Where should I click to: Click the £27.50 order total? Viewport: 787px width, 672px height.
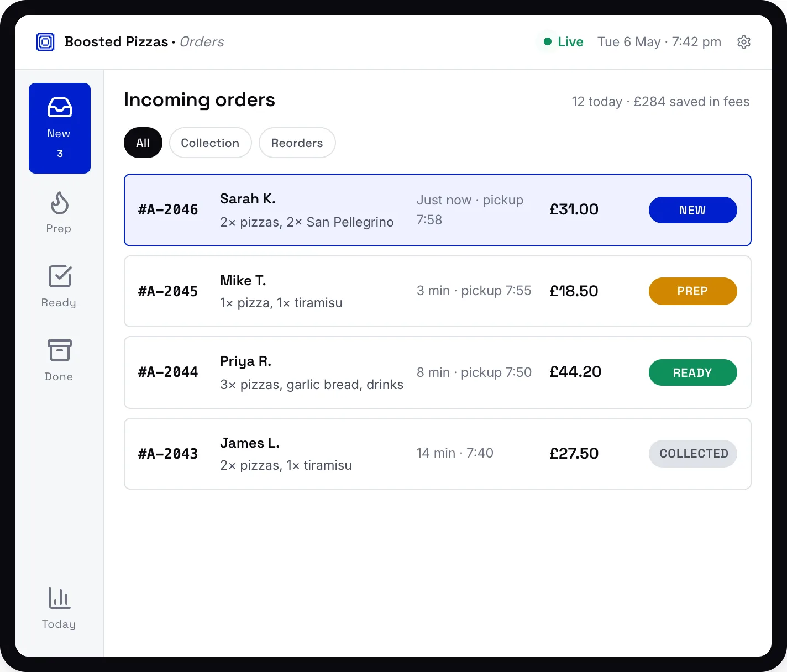coord(574,454)
